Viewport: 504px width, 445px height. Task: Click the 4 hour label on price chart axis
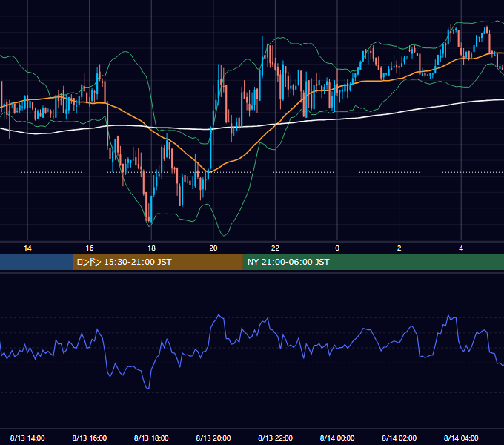[x=461, y=248]
